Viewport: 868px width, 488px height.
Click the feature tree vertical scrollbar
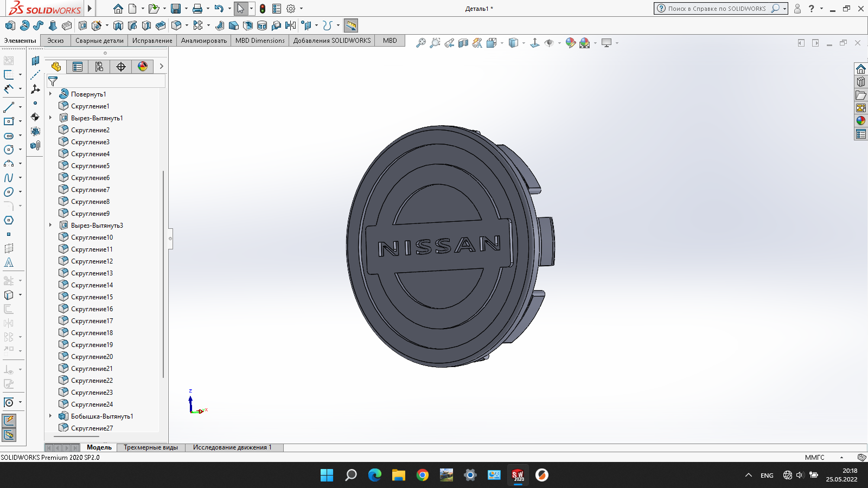click(163, 274)
